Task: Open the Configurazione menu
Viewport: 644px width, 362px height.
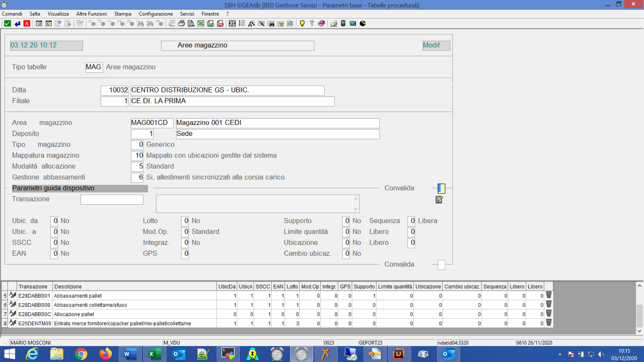Action: click(x=156, y=14)
